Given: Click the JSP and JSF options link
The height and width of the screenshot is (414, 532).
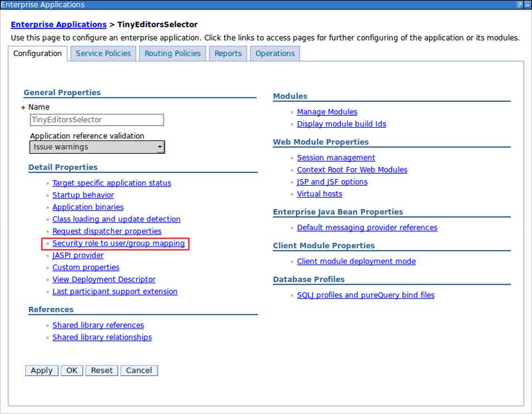Looking at the screenshot, I should click(332, 181).
